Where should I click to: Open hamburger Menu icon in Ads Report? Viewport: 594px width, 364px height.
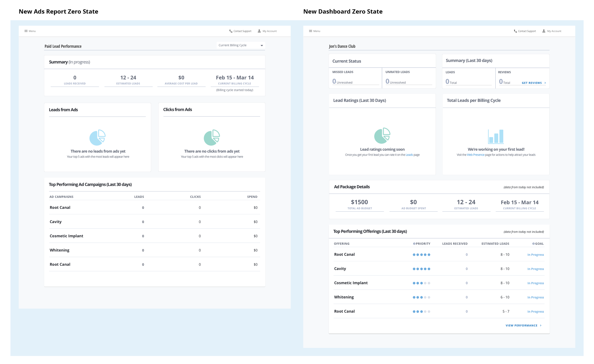26,31
